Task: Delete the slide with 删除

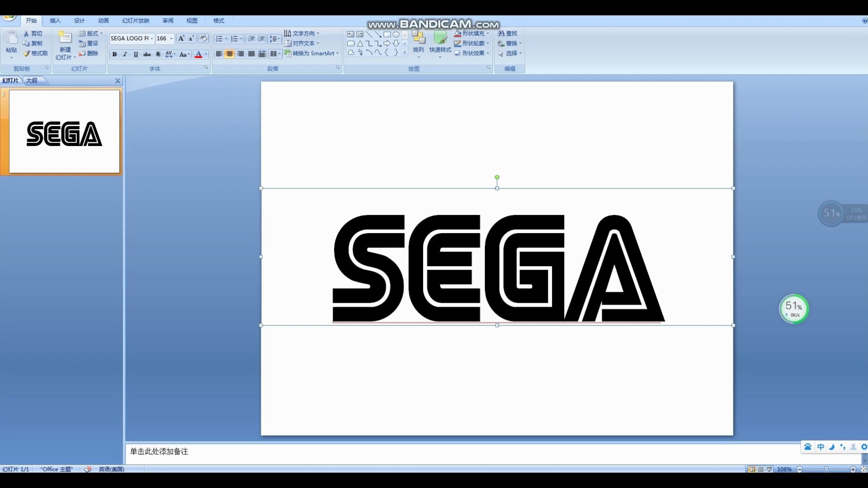Action: coord(89,53)
